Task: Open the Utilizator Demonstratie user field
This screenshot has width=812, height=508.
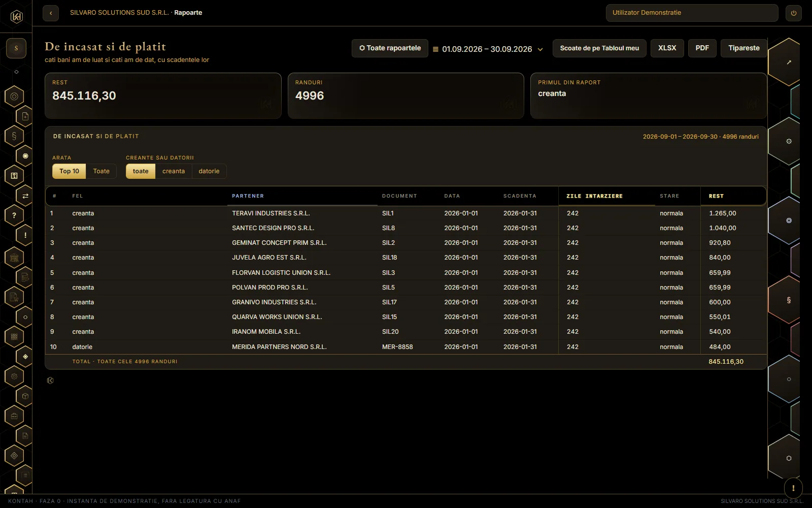Action: point(692,13)
